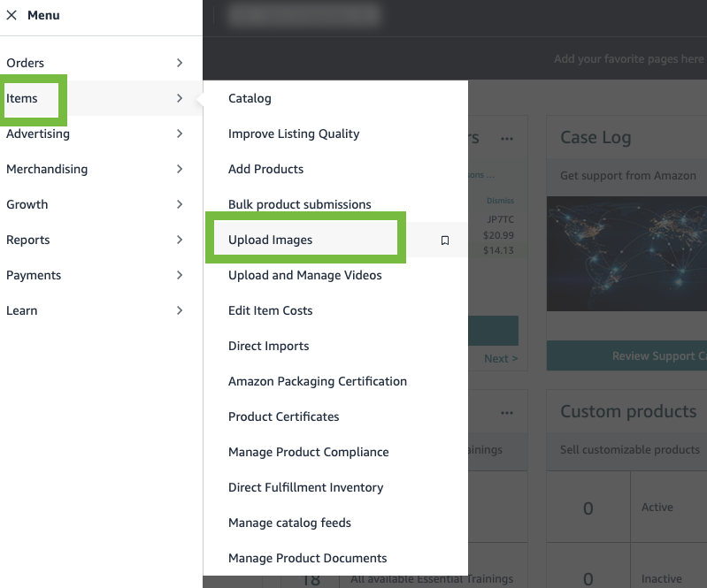Click the Review Support Cases button
Image resolution: width=707 pixels, height=588 pixels.
tap(626, 356)
